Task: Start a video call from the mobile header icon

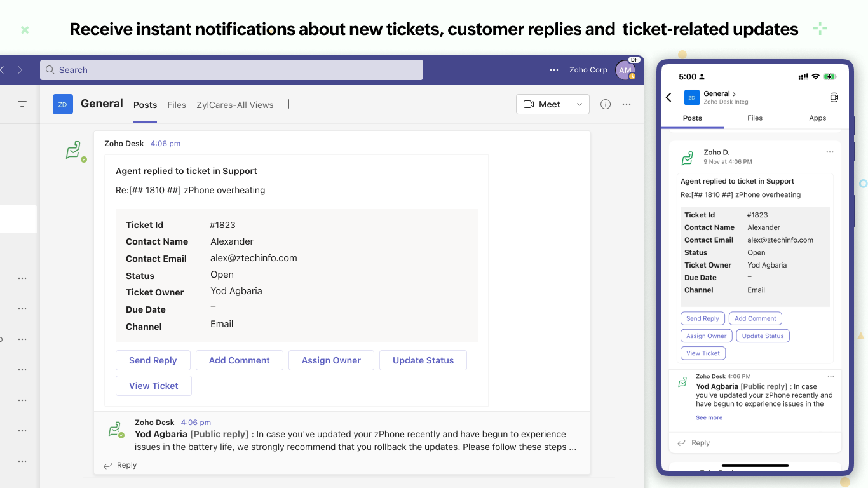Action: [x=834, y=97]
